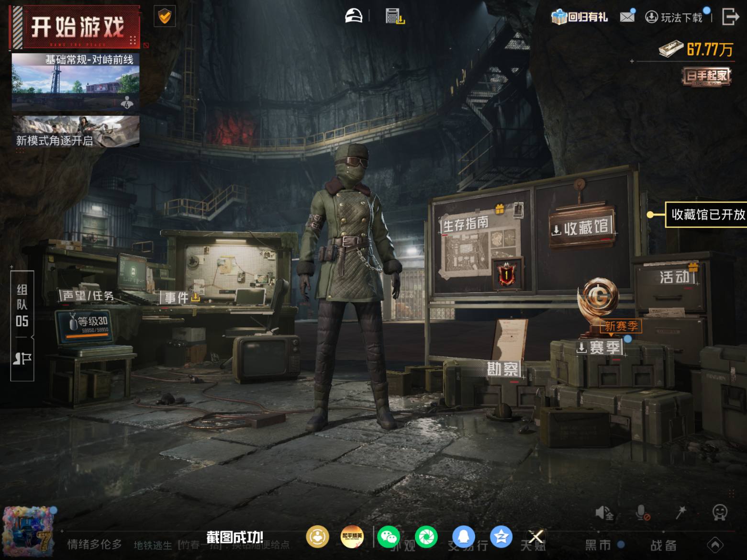747x560 pixels.
Task: Open the 情绪多伦多 chat message
Action: tap(95, 544)
